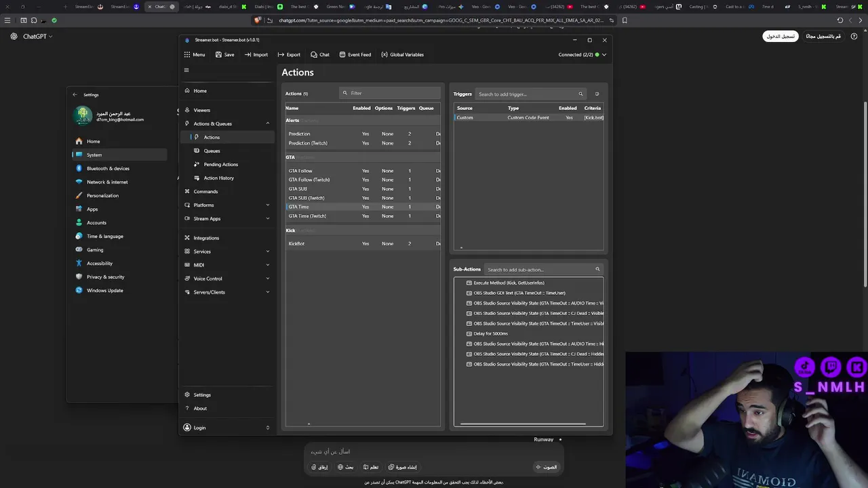Open Bluetooth & devices in Settings
This screenshot has height=488, width=868.
(x=119, y=168)
